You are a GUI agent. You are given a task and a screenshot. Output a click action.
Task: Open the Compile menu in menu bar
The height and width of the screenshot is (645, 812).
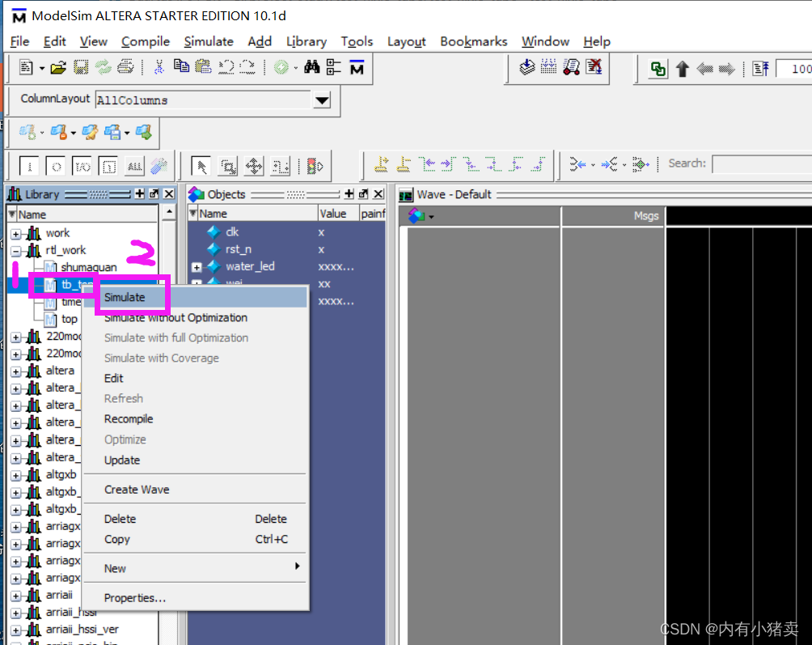click(146, 41)
